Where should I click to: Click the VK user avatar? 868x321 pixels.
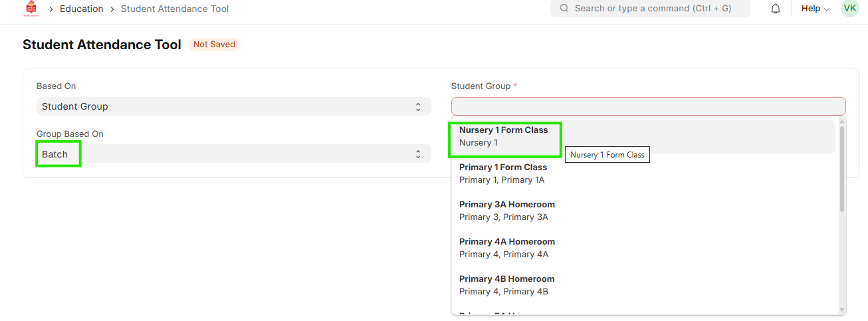[849, 9]
